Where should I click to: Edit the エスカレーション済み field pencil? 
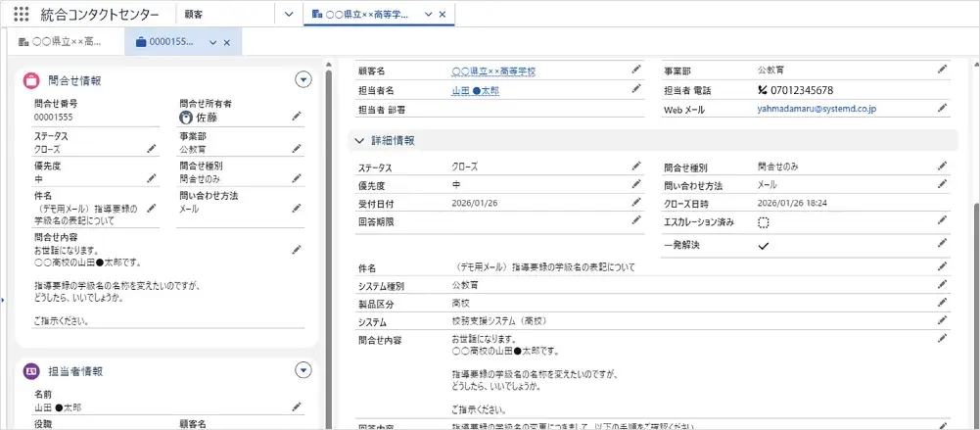943,220
